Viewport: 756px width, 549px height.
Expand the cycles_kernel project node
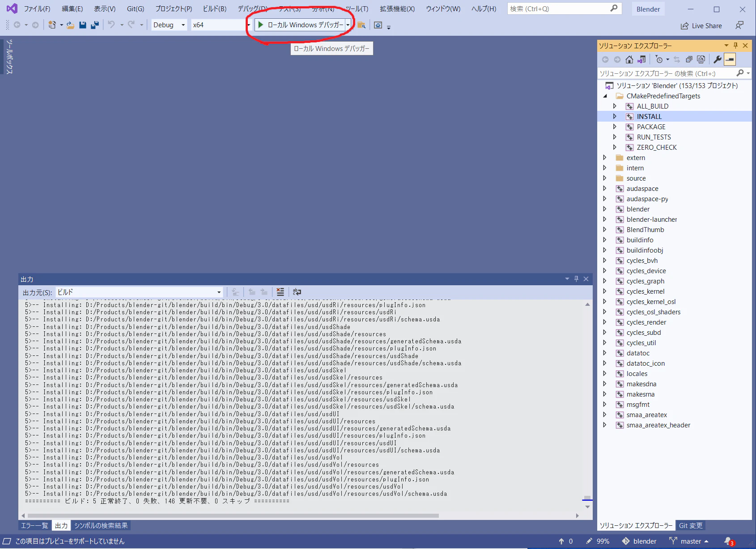pos(605,291)
